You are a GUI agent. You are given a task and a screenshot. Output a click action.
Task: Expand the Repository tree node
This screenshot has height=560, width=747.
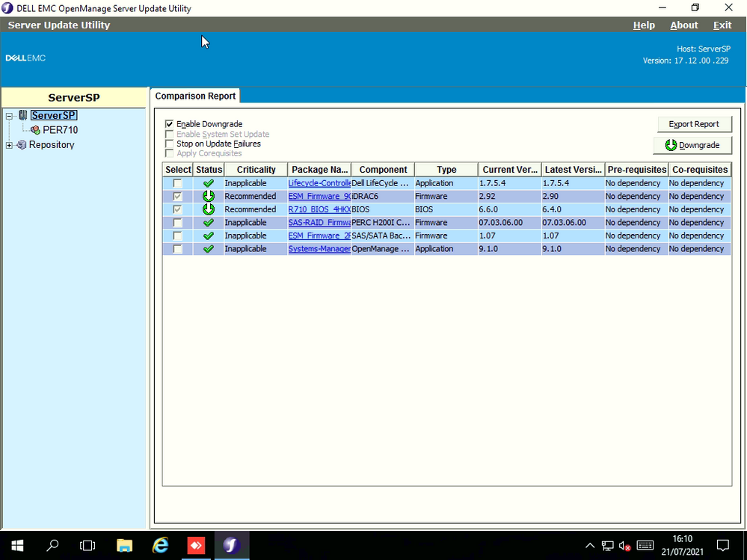(x=9, y=145)
